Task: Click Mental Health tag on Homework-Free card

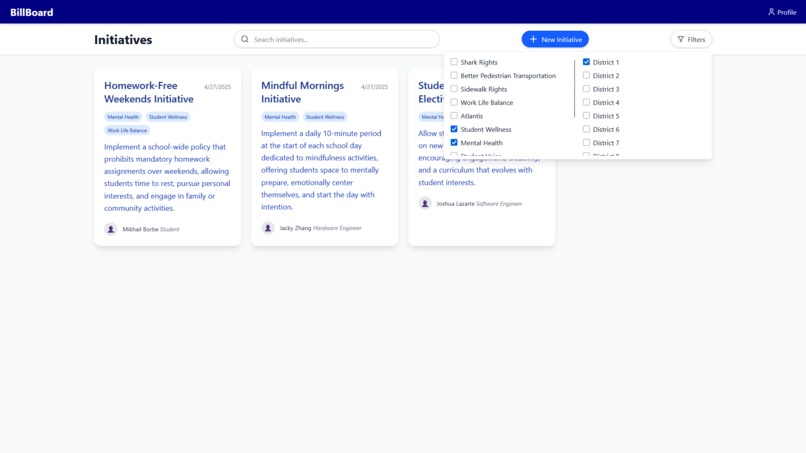Action: coord(123,117)
